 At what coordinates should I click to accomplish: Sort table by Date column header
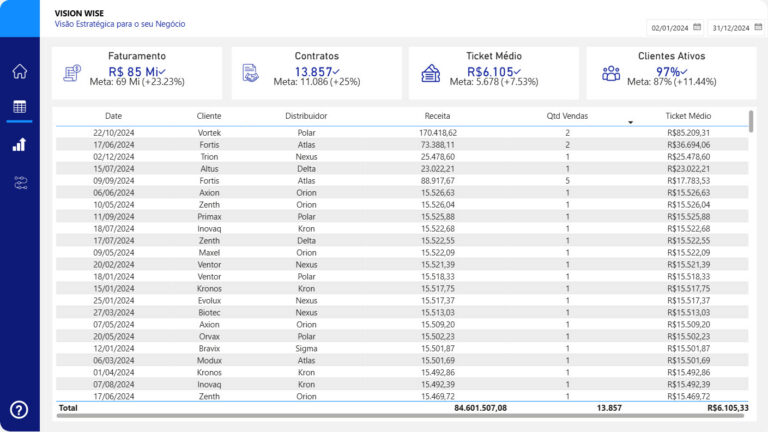[113, 116]
